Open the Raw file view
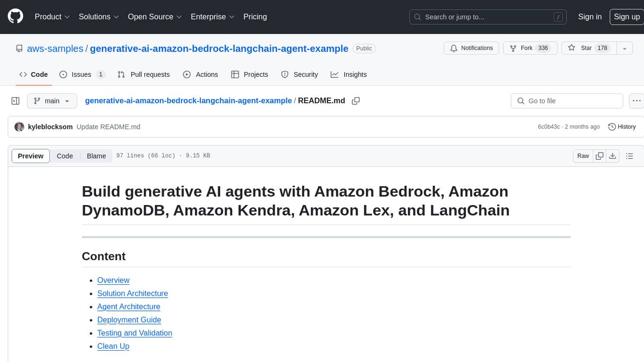 click(583, 156)
